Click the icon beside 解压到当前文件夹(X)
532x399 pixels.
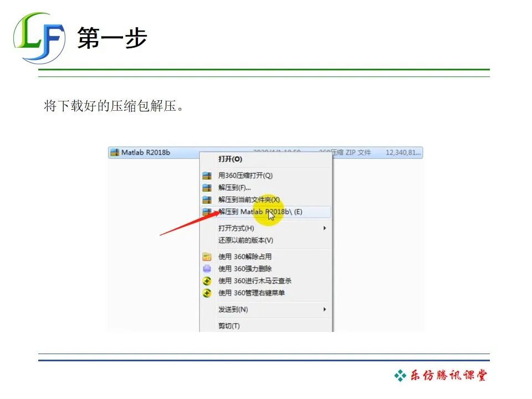click(x=207, y=199)
